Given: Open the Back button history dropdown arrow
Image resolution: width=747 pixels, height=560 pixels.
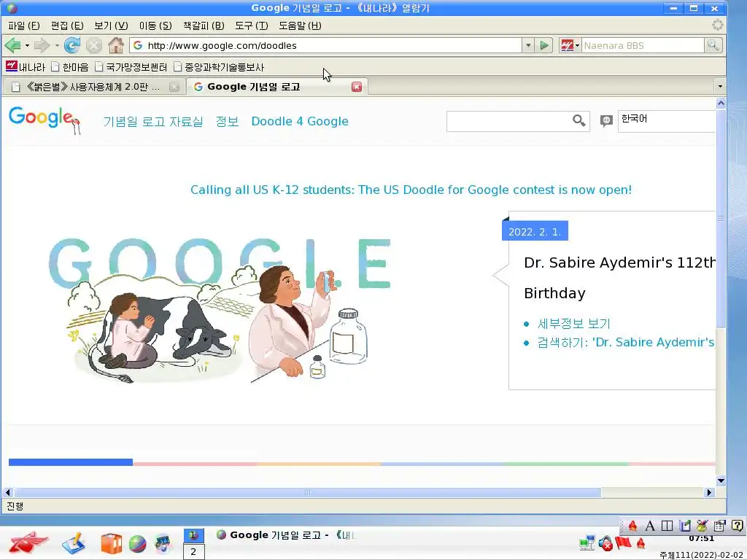Looking at the screenshot, I should [27, 46].
